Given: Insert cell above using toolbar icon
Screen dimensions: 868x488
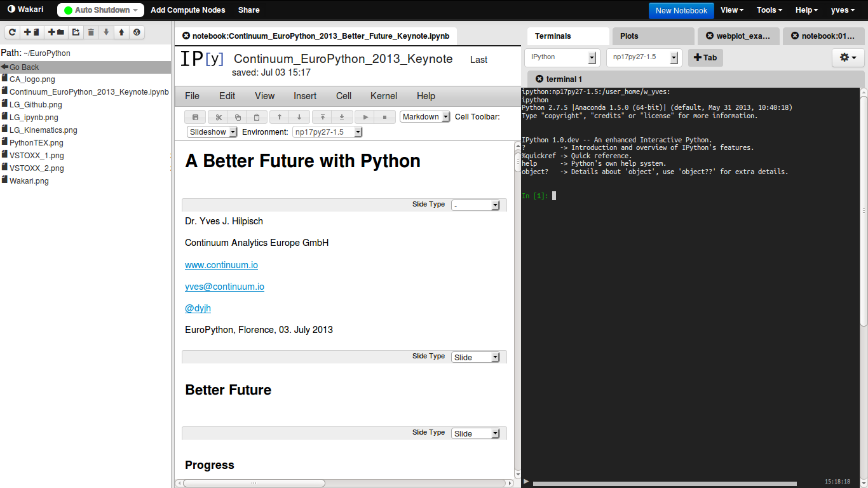Looking at the screenshot, I should [x=322, y=117].
